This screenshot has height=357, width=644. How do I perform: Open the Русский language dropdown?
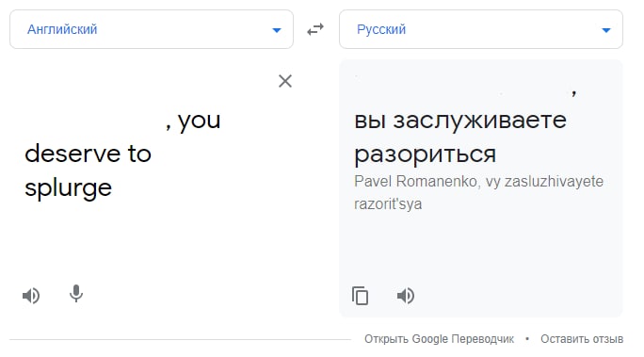coord(481,29)
